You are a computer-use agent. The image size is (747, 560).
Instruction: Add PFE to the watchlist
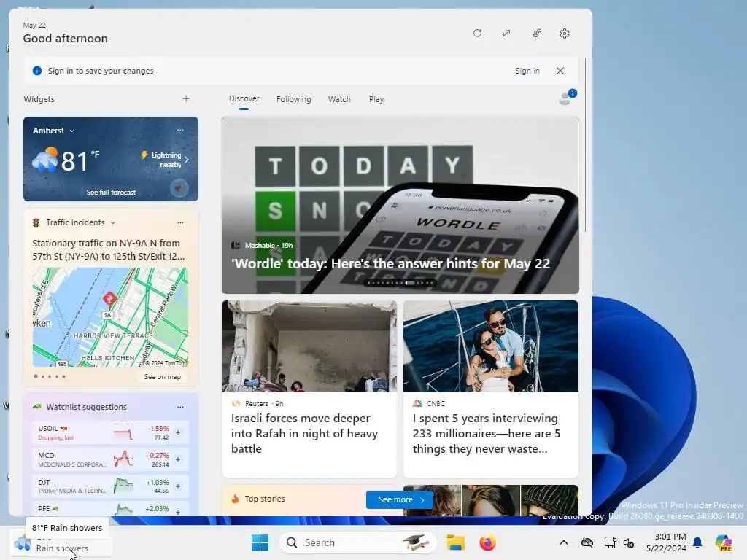coord(178,512)
